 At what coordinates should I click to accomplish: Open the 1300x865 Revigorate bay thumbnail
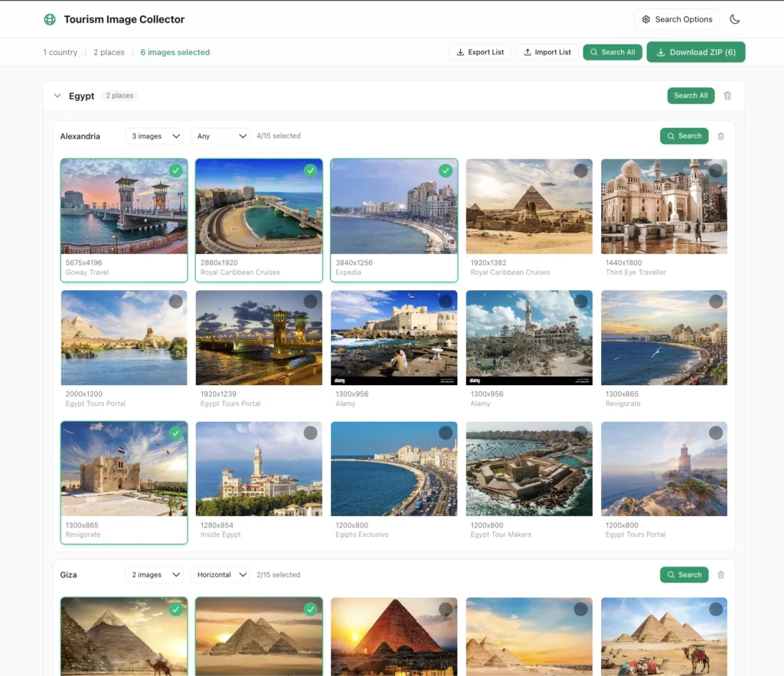pyautogui.click(x=664, y=338)
